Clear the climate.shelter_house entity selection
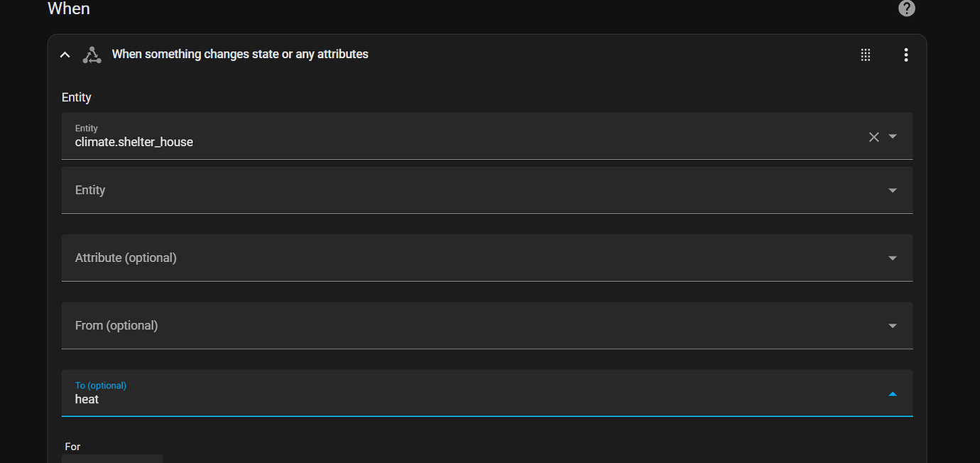 click(x=873, y=136)
